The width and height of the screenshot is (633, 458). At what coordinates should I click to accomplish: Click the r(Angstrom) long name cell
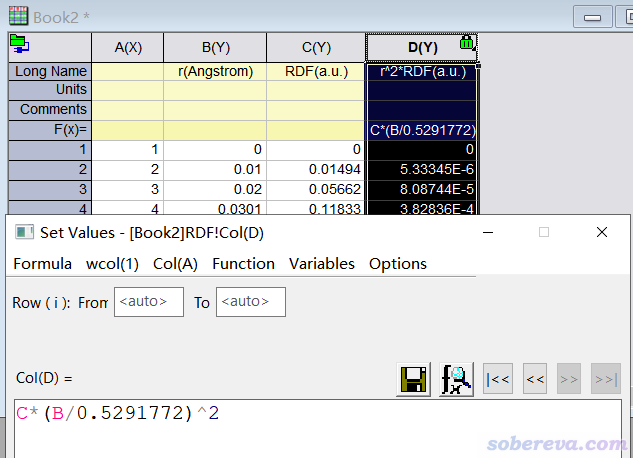215,71
